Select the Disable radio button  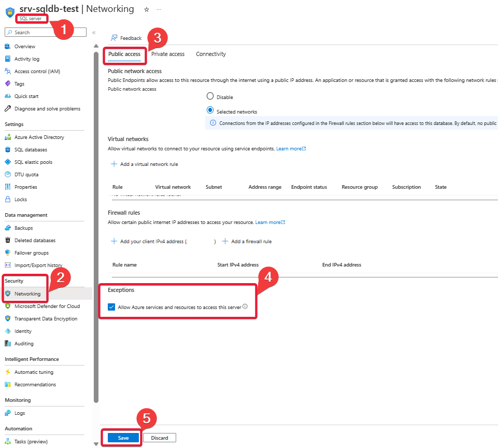pos(210,96)
